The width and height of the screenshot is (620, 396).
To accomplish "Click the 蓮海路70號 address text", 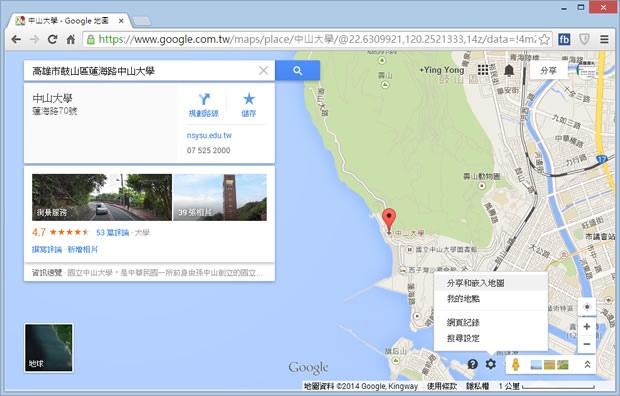I will coord(55,111).
